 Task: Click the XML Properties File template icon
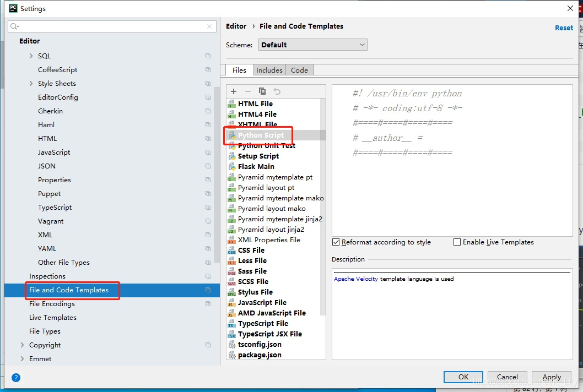(231, 240)
